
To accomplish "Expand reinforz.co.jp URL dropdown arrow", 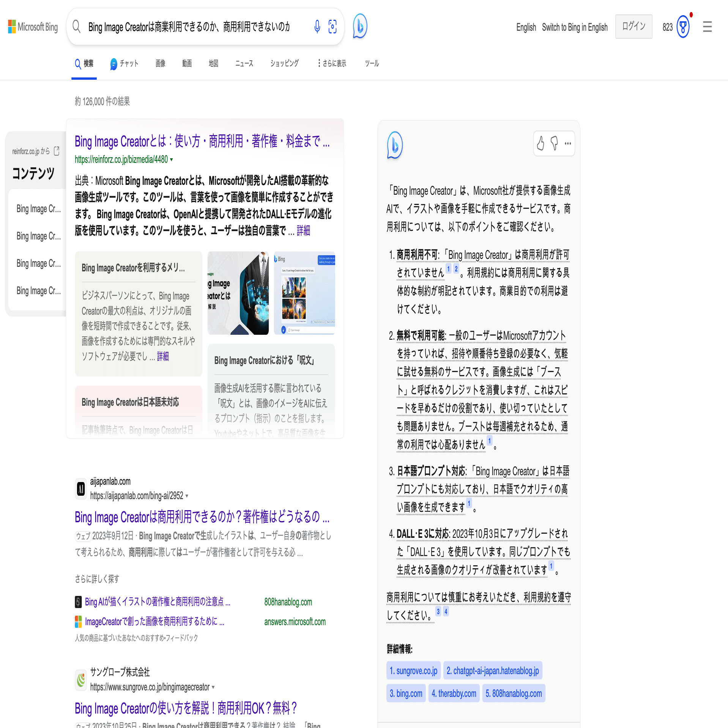I will (172, 160).
